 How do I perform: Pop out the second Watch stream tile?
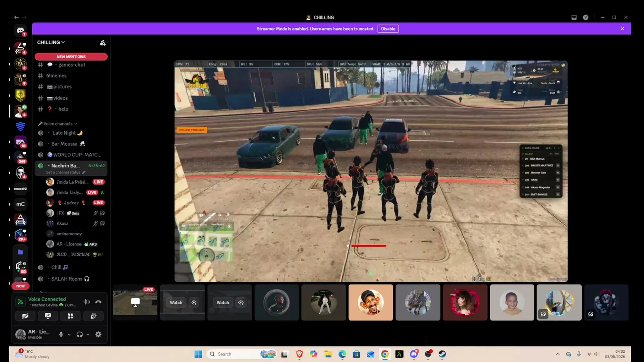[x=241, y=303]
